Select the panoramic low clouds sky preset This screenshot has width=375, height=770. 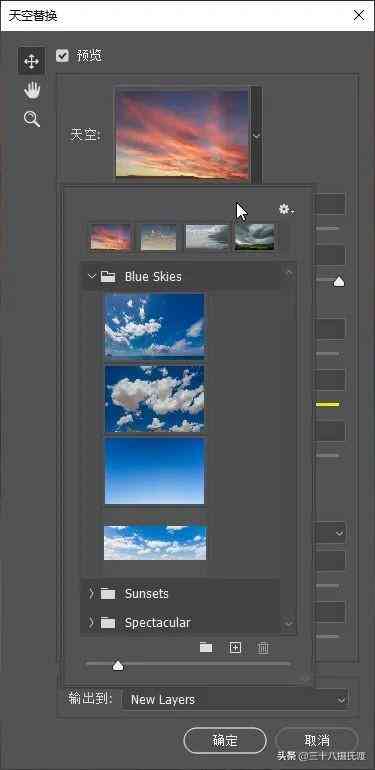(x=155, y=542)
